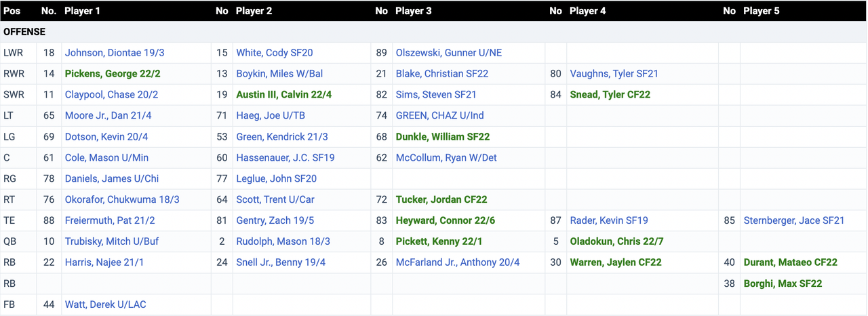
Task: Click Harris, Najee running back link
Action: (x=104, y=263)
